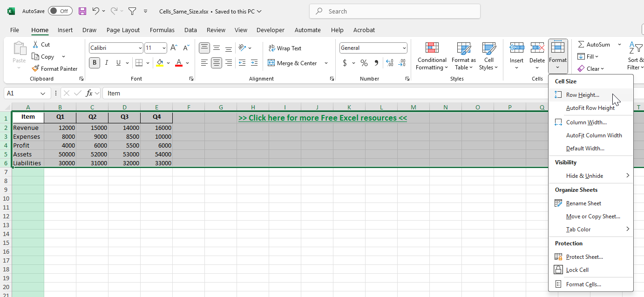Click the Orientation text angle icon
This screenshot has width=644, height=297.
pos(242,48)
